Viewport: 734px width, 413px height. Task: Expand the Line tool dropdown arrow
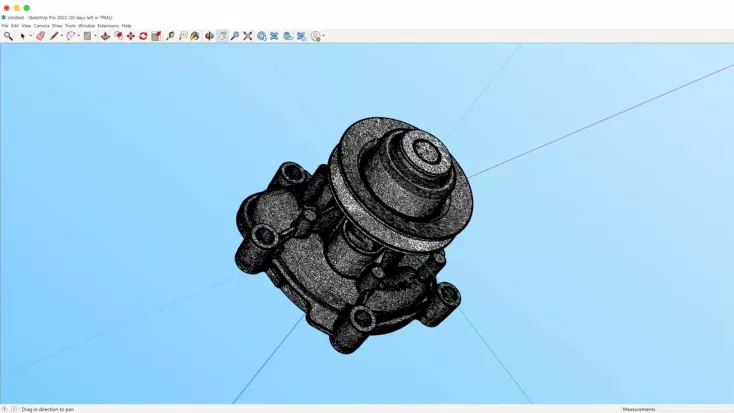point(62,36)
